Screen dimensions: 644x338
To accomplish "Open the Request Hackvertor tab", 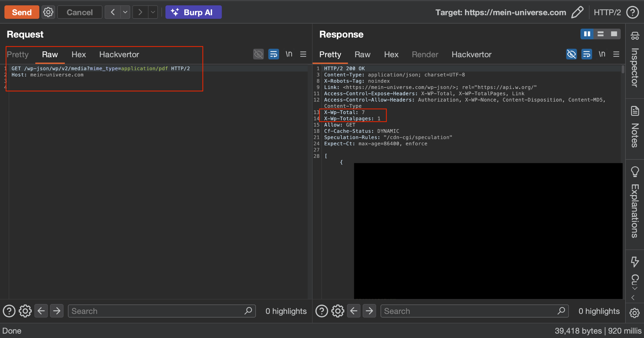I will coord(119,54).
